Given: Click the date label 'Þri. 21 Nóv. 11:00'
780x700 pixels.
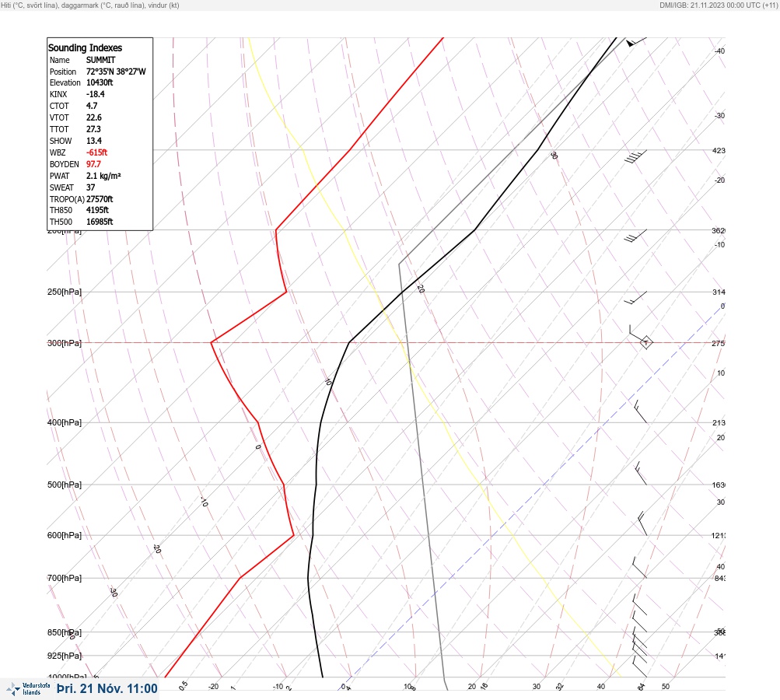Looking at the screenshot, I should (x=107, y=688).
